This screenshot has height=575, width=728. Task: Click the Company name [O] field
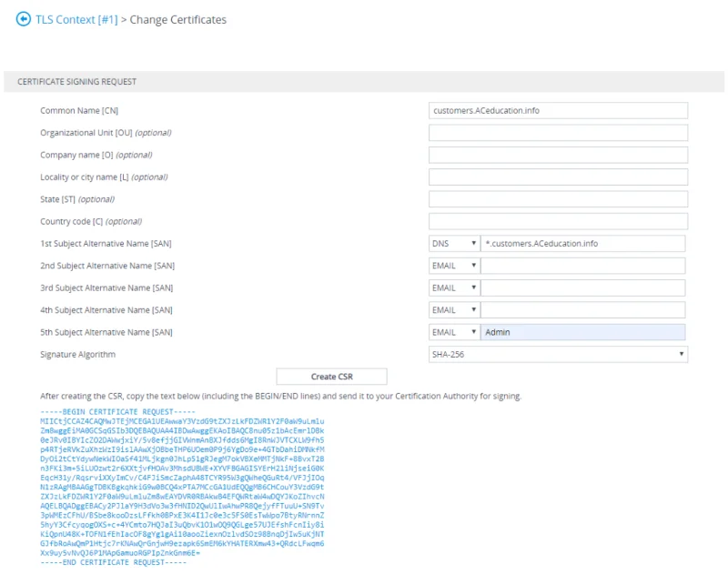click(558, 155)
